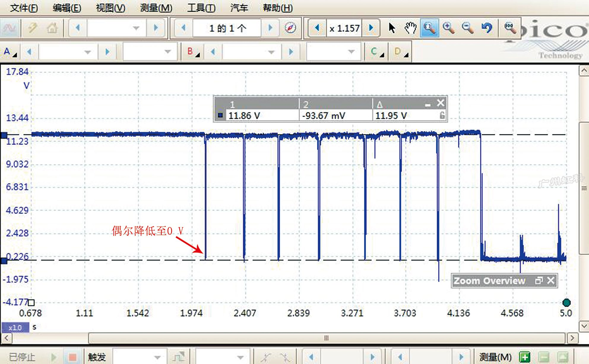The image size is (589, 364).
Task: Click the zoom 100% full view icon
Action: [510, 28]
